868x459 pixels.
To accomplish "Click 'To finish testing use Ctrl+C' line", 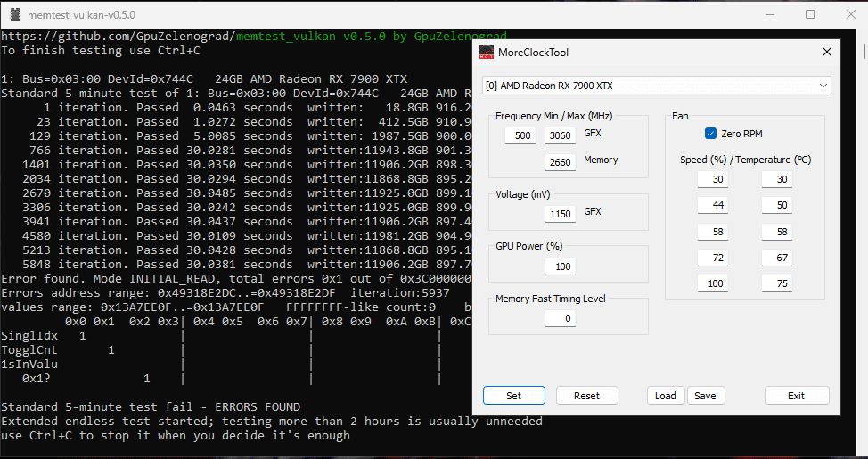I will [101, 51].
